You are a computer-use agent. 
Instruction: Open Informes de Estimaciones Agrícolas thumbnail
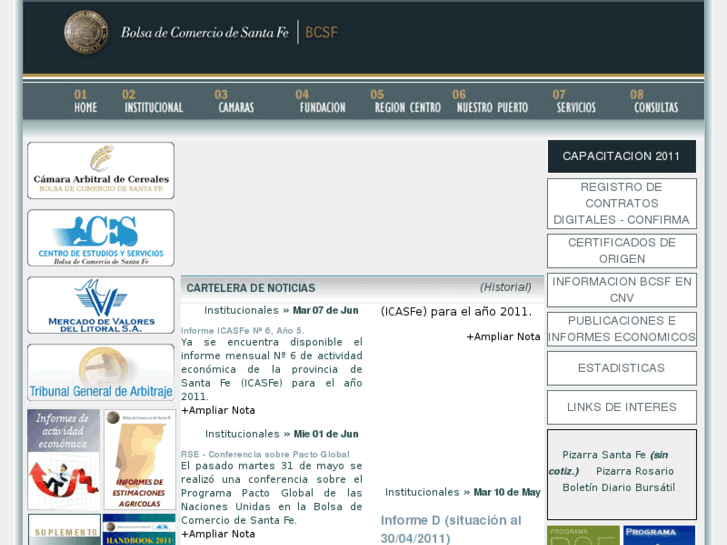pyautogui.click(x=140, y=459)
